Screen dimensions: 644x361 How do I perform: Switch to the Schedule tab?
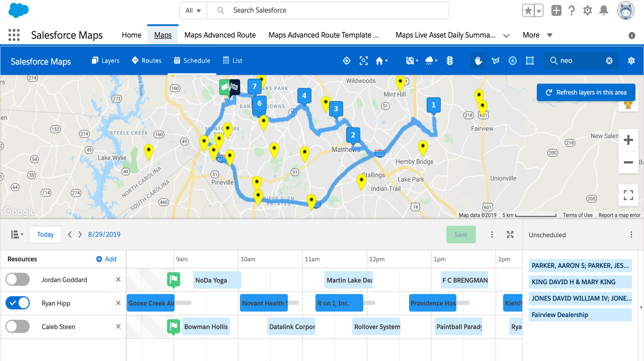click(x=192, y=61)
